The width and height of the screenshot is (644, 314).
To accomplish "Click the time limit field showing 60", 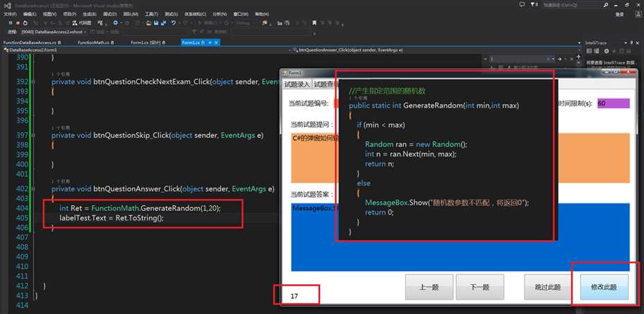I will [613, 103].
